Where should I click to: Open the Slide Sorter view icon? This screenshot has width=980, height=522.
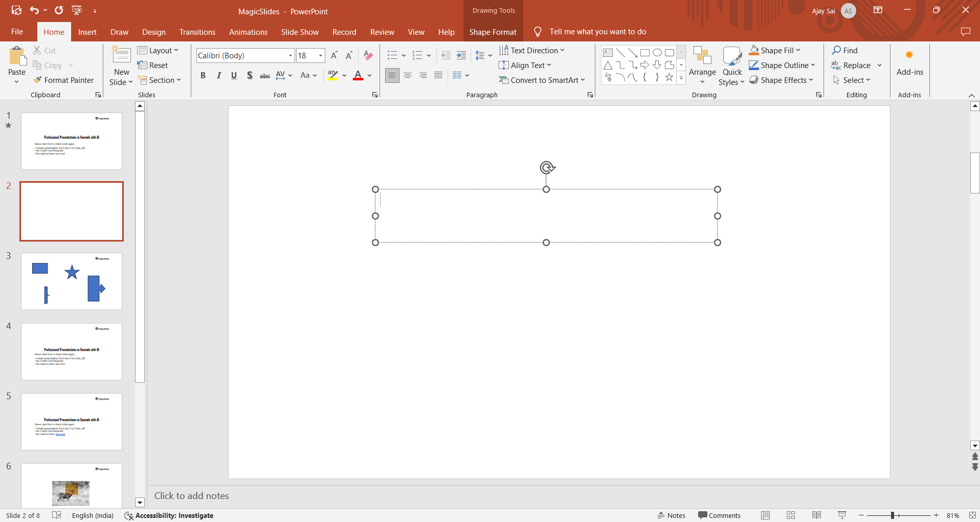click(791, 515)
